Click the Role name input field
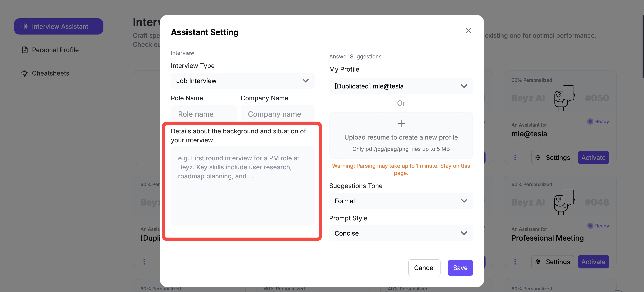The image size is (644, 292). (204, 114)
